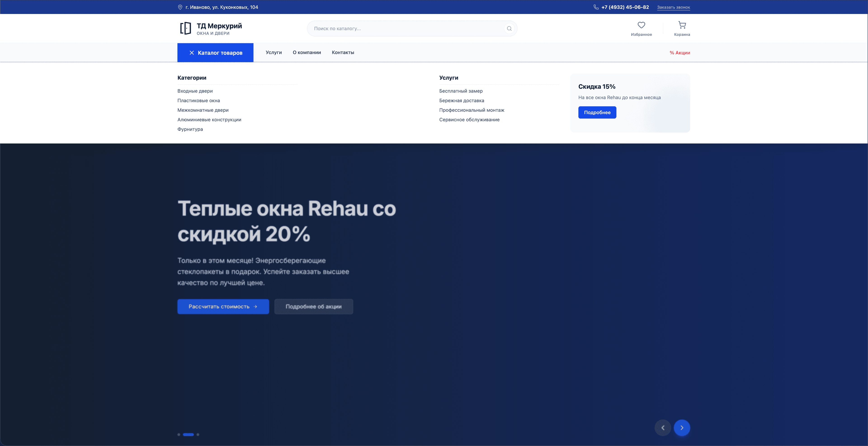
Task: Select Бережная доставка service
Action: [x=462, y=100]
